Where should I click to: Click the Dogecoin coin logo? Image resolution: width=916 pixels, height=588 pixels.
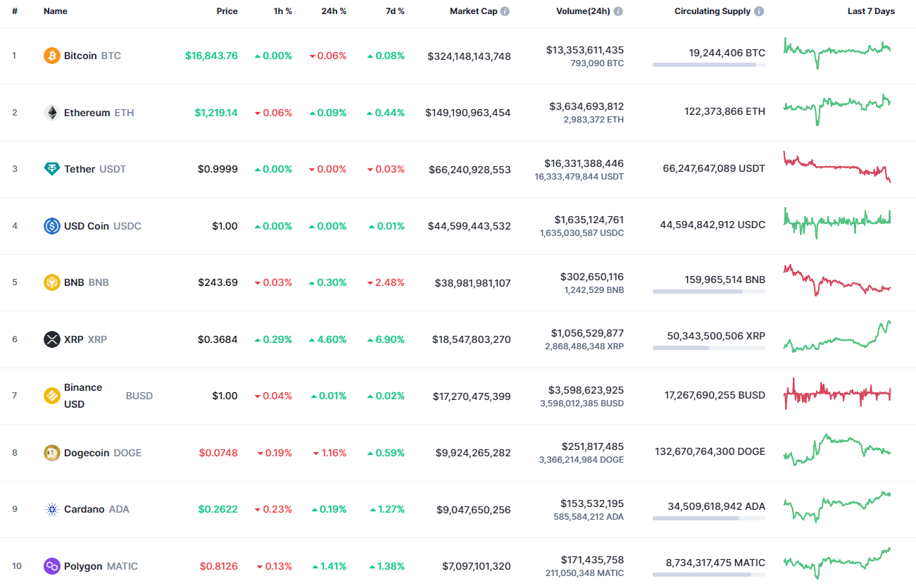tap(51, 452)
